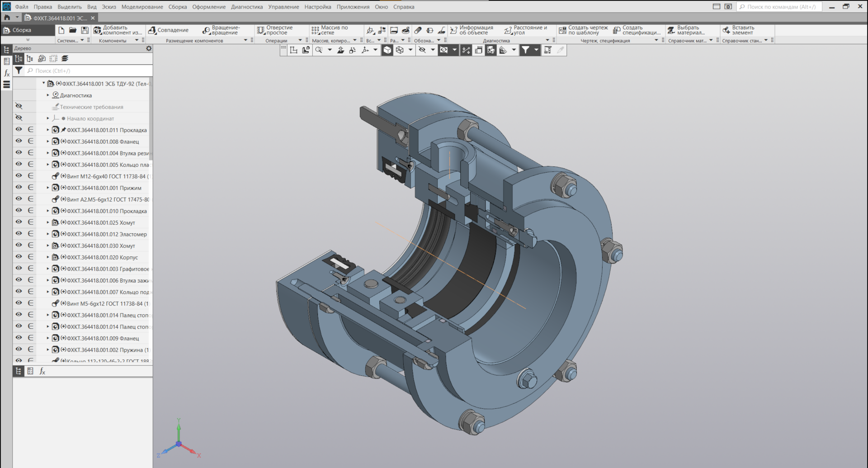The image size is (868, 468).
Task: Open the 'Диагностика' menu in menu bar
Action: tap(246, 7)
